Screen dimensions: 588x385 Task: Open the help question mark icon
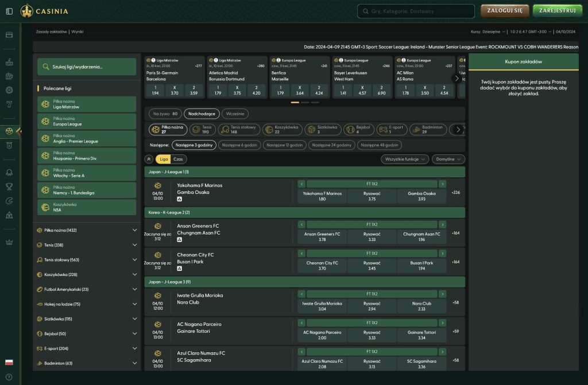9,377
